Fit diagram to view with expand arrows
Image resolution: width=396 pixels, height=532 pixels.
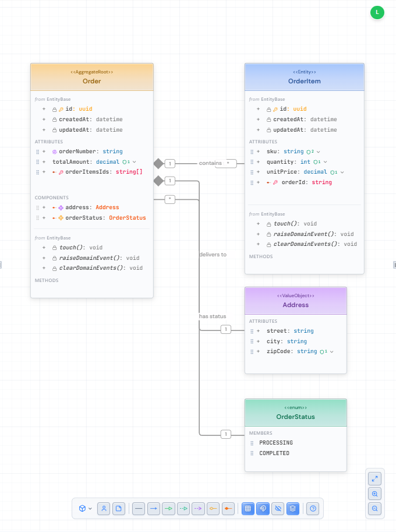pyautogui.click(x=374, y=479)
